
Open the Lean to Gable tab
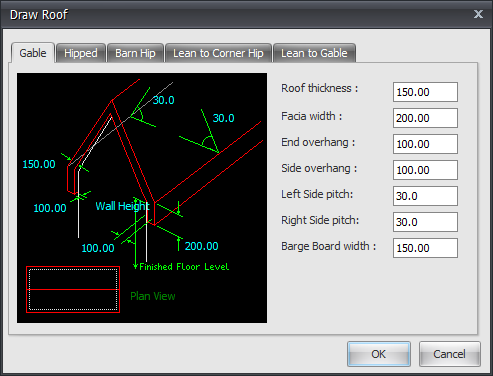click(x=314, y=53)
